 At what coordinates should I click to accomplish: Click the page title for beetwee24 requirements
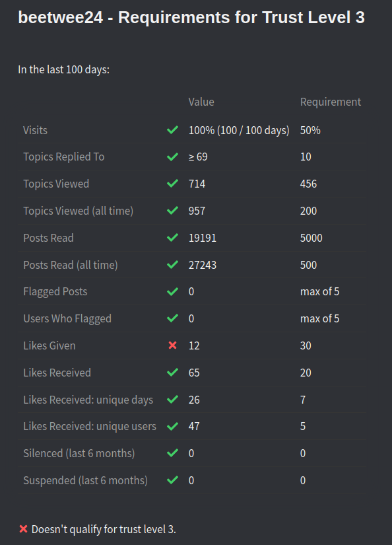pyautogui.click(x=191, y=17)
